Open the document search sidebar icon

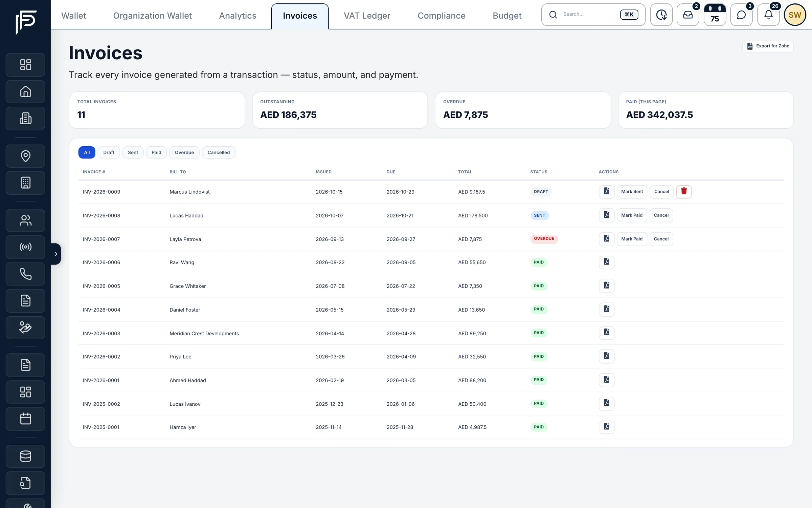pyautogui.click(x=25, y=483)
